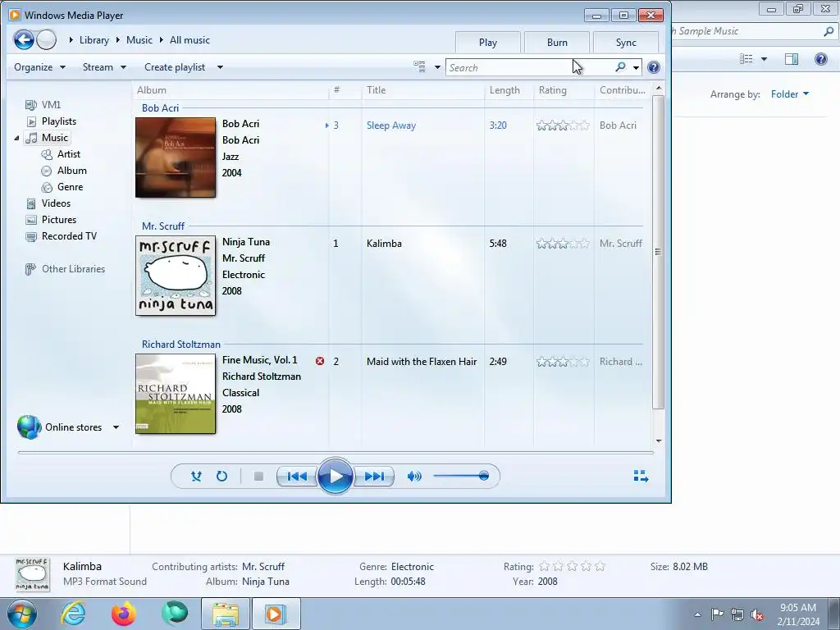Open the Windows Start button
This screenshot has width=840, height=630.
coord(22,614)
